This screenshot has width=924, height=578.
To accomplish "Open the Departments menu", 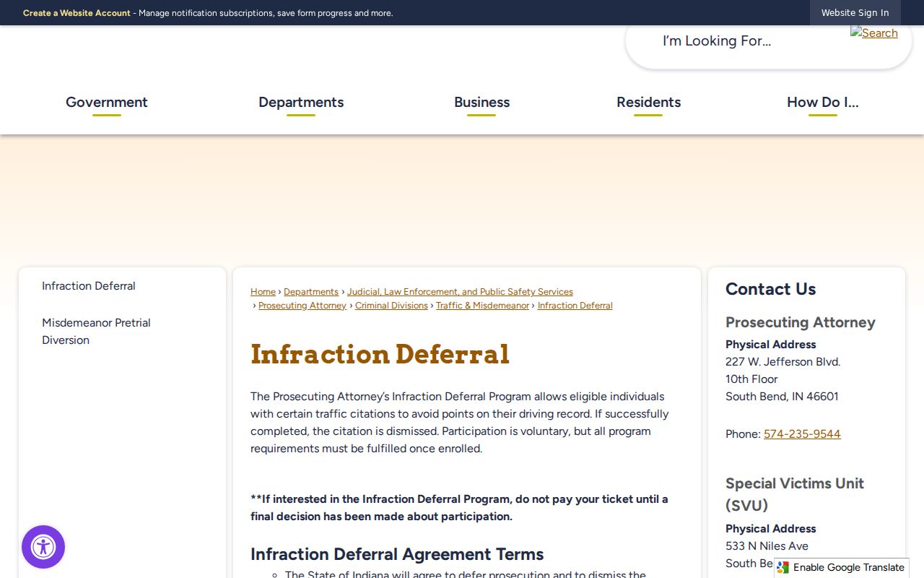I will pos(301,103).
